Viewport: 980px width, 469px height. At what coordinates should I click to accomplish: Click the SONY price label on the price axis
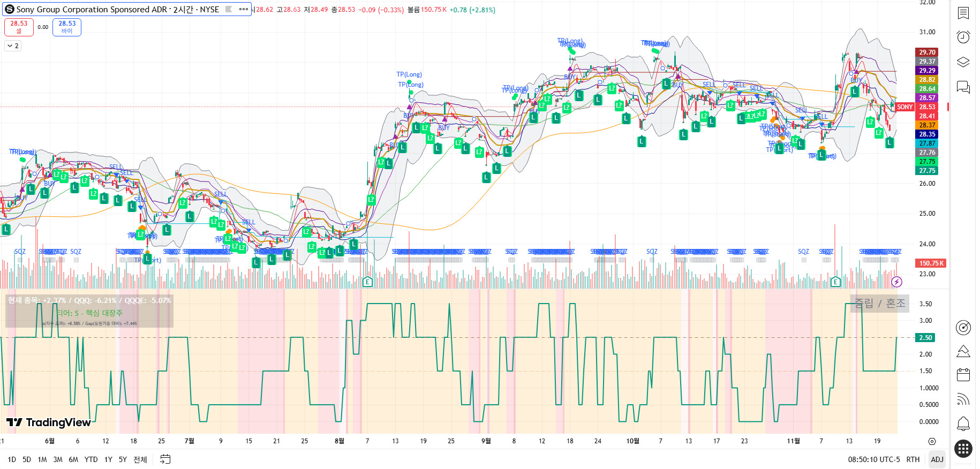[x=904, y=107]
